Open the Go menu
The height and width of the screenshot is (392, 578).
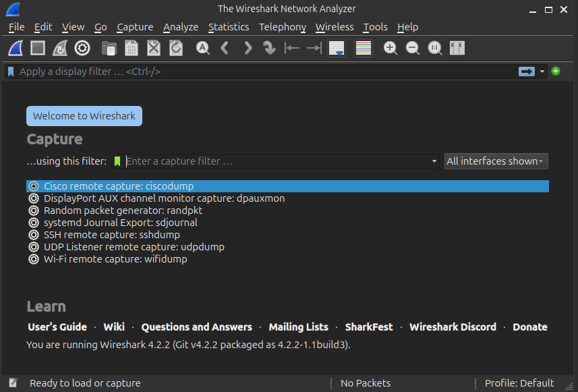100,27
